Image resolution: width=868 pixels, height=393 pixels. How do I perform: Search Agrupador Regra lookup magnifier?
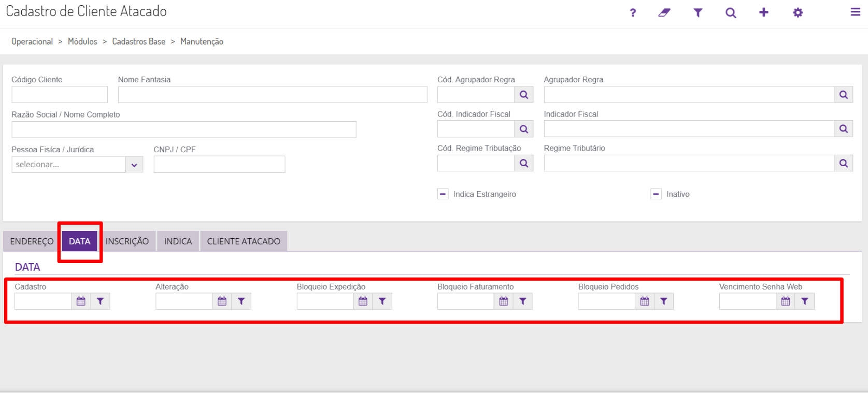[x=844, y=95]
